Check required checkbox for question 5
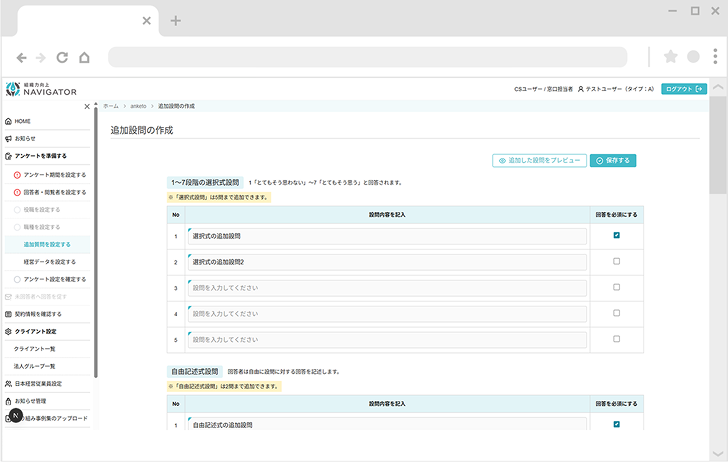728x462 pixels. coord(616,339)
